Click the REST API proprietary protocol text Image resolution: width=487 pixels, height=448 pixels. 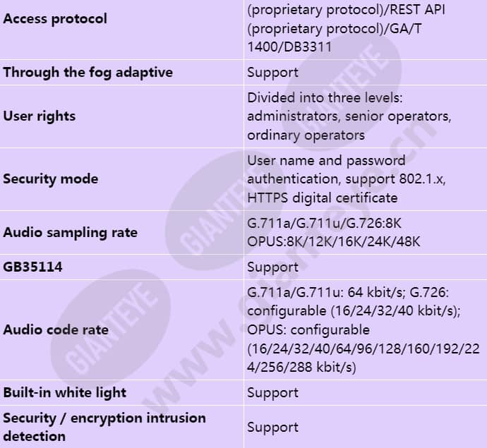[346, 9]
